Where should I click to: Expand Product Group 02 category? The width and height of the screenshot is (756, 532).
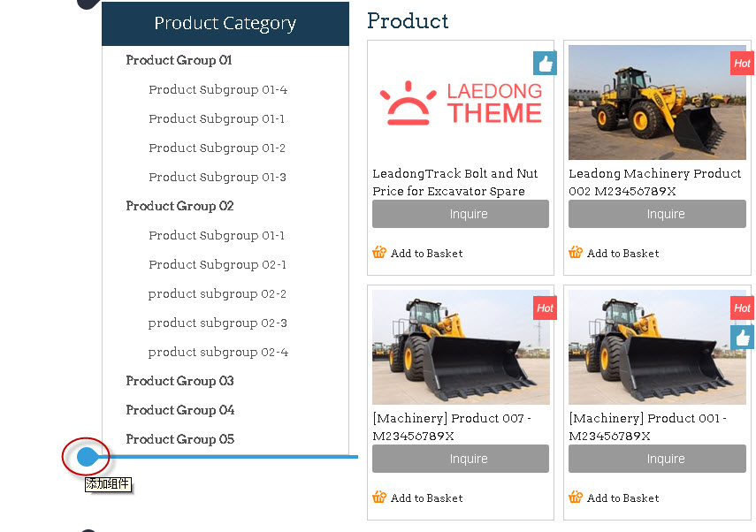pos(179,206)
